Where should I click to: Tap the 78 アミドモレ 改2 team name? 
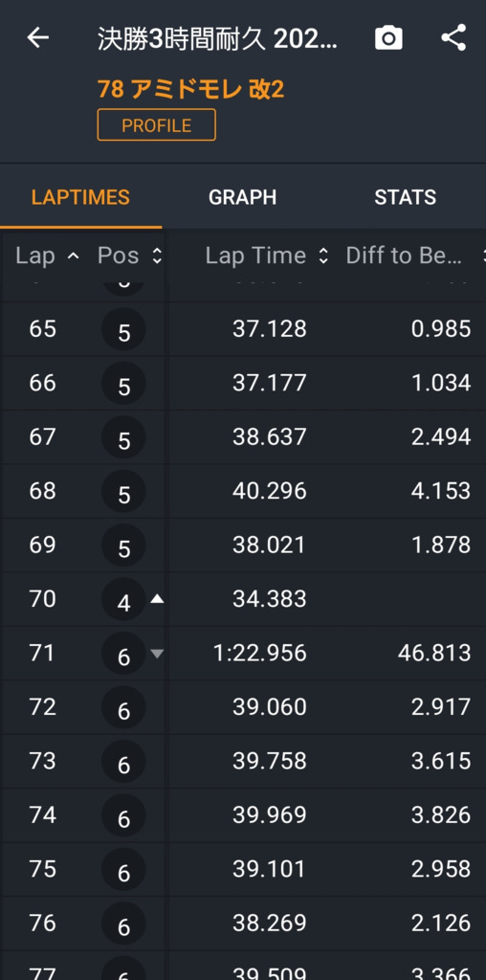(190, 89)
